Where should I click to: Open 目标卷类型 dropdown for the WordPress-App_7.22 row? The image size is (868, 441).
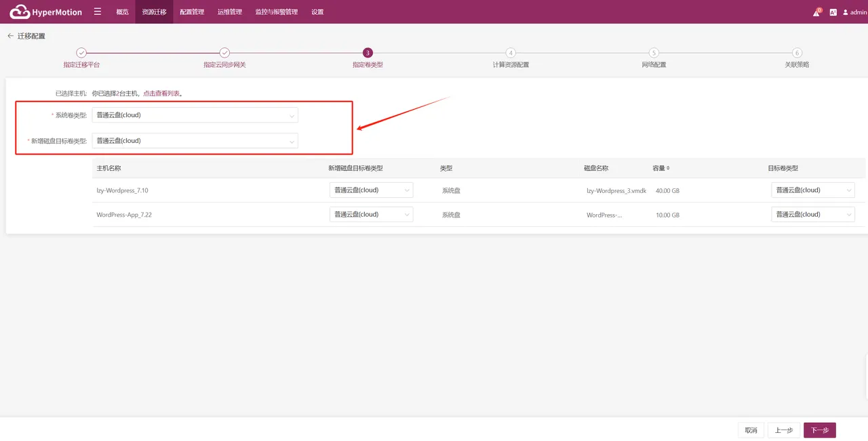[x=813, y=215]
